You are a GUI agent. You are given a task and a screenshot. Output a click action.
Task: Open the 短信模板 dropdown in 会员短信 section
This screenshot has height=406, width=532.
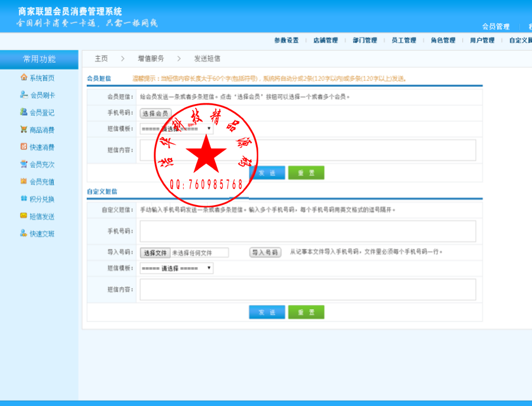pos(176,129)
